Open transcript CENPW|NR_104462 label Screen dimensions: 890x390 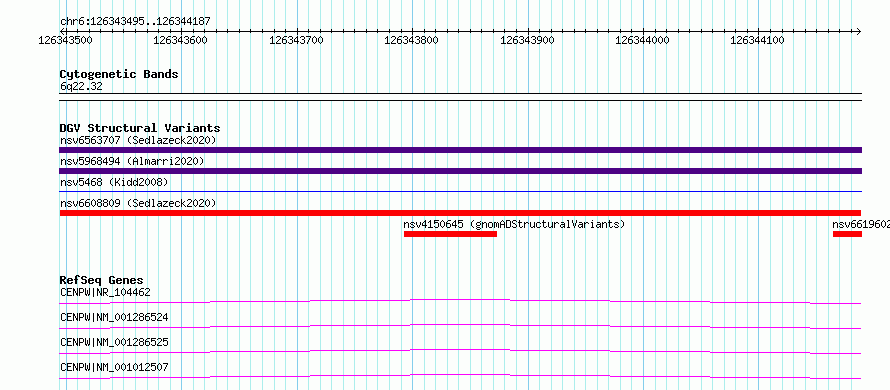[105, 292]
